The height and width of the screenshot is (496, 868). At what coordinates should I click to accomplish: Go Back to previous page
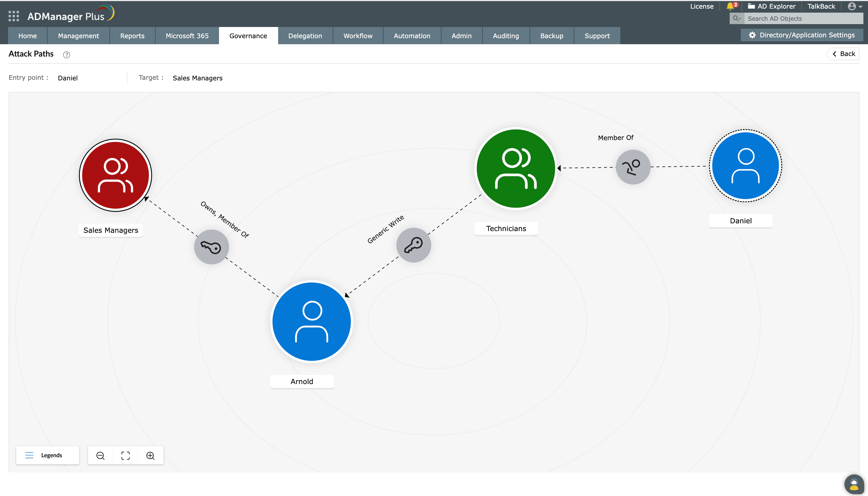coord(844,54)
